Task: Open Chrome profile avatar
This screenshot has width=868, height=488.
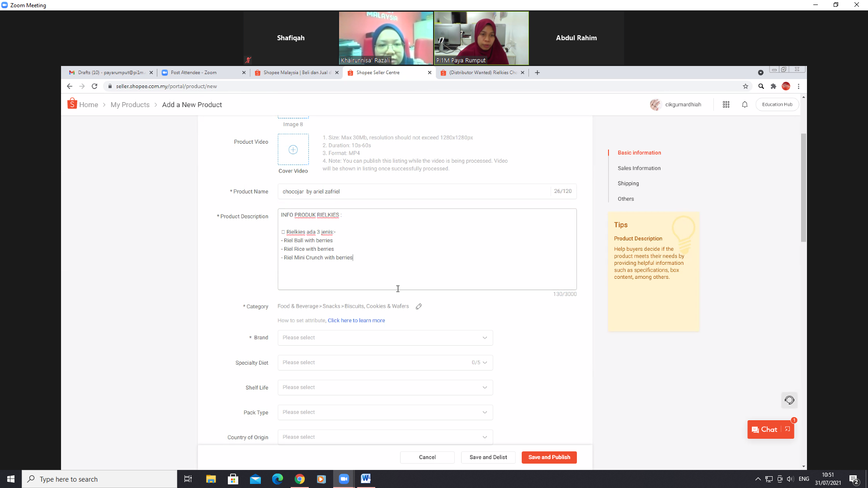Action: (x=786, y=86)
